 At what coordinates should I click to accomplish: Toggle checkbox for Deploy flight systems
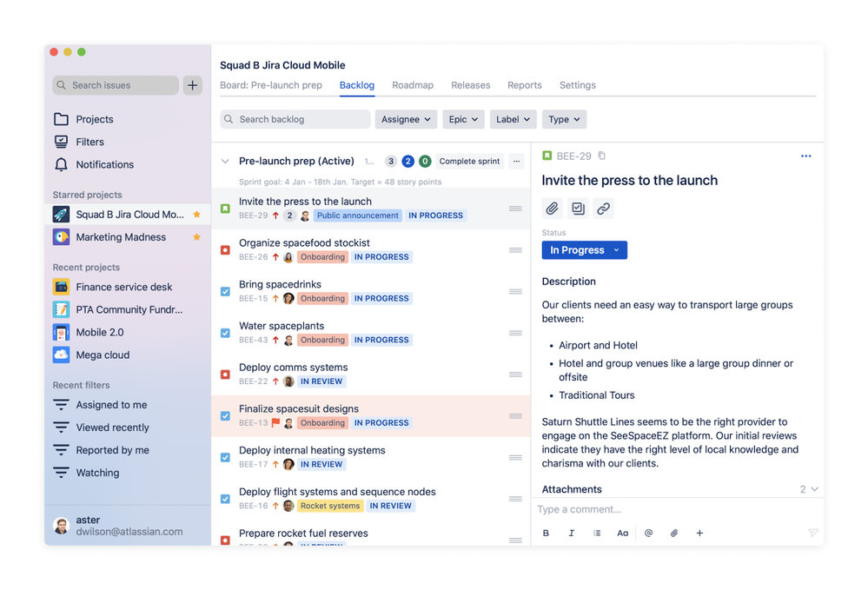[225, 500]
